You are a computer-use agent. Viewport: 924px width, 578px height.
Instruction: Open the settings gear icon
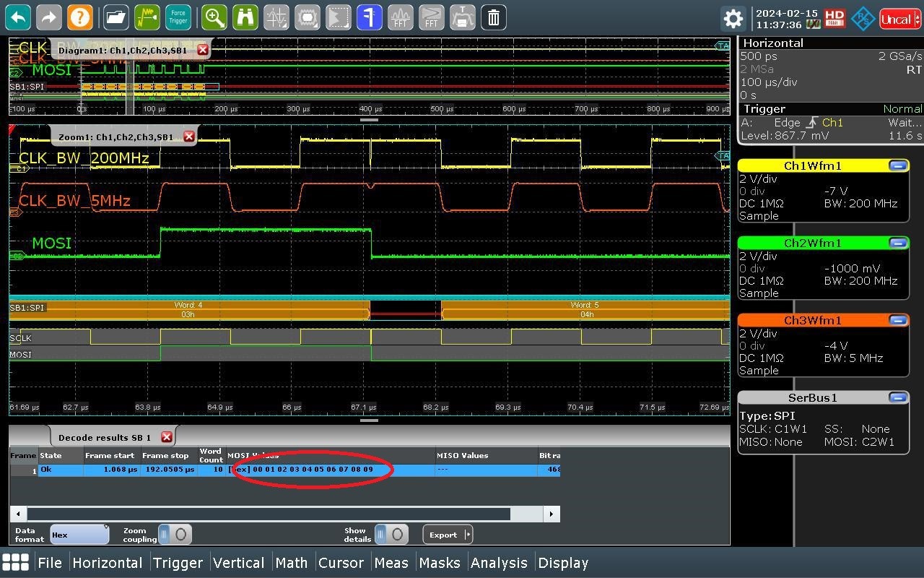733,17
